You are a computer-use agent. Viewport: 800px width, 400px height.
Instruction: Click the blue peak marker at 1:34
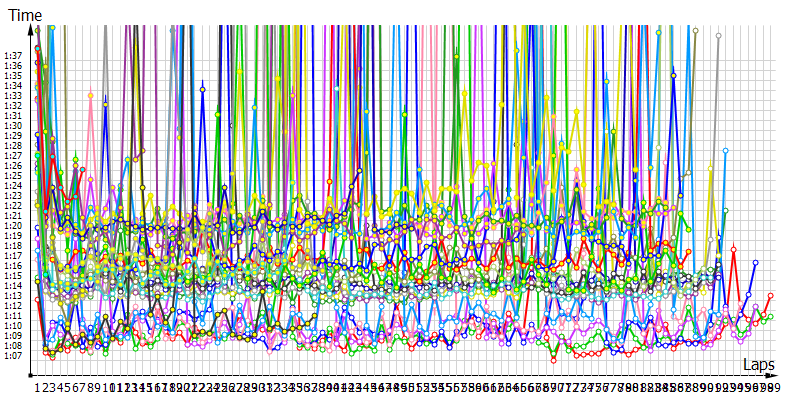coord(203,89)
